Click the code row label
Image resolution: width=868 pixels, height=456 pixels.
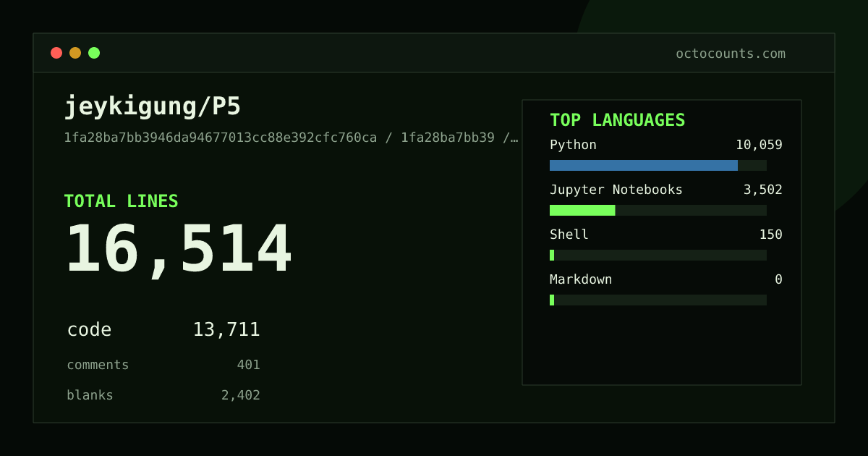tap(89, 330)
